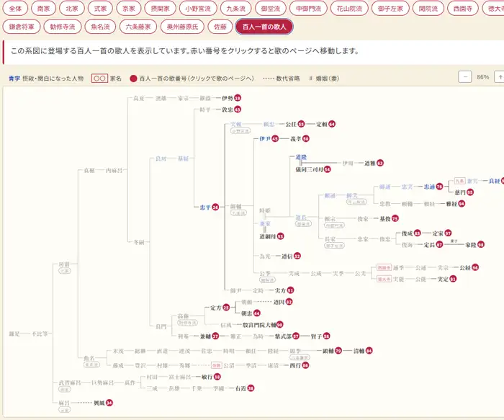Image resolution: width=504 pixels, height=420 pixels.
Task: Switch to the 御堂流 tab
Action: pyautogui.click(x=271, y=9)
